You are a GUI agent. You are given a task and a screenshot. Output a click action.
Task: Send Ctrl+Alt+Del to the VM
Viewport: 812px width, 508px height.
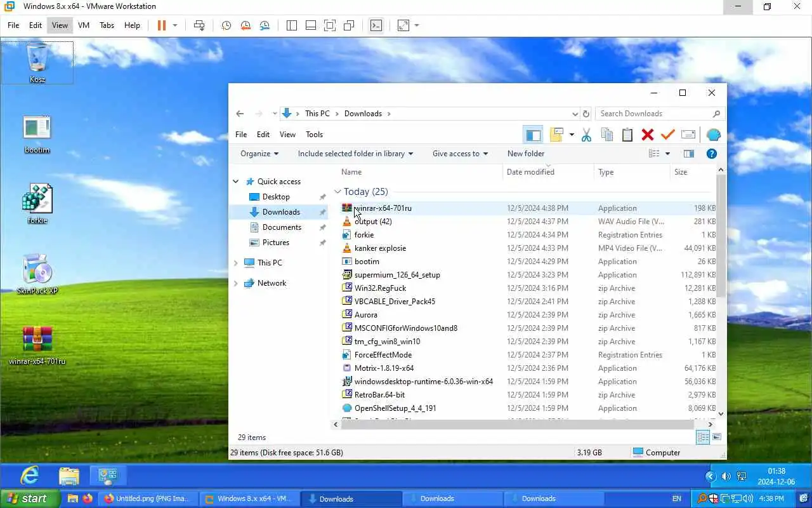tap(199, 25)
